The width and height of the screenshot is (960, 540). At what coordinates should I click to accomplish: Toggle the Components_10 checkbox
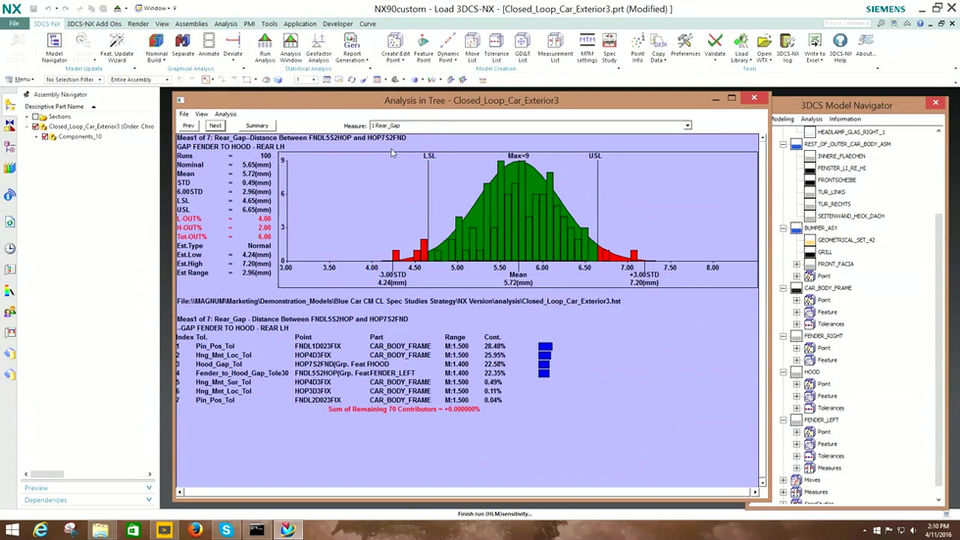click(x=45, y=137)
